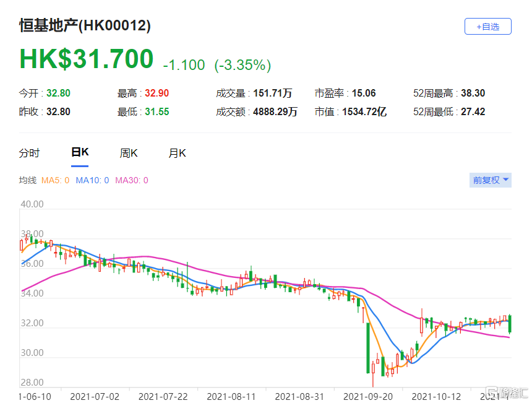Click 市盈率 value 15.06
Image resolution: width=532 pixels, height=403 pixels.
point(364,93)
